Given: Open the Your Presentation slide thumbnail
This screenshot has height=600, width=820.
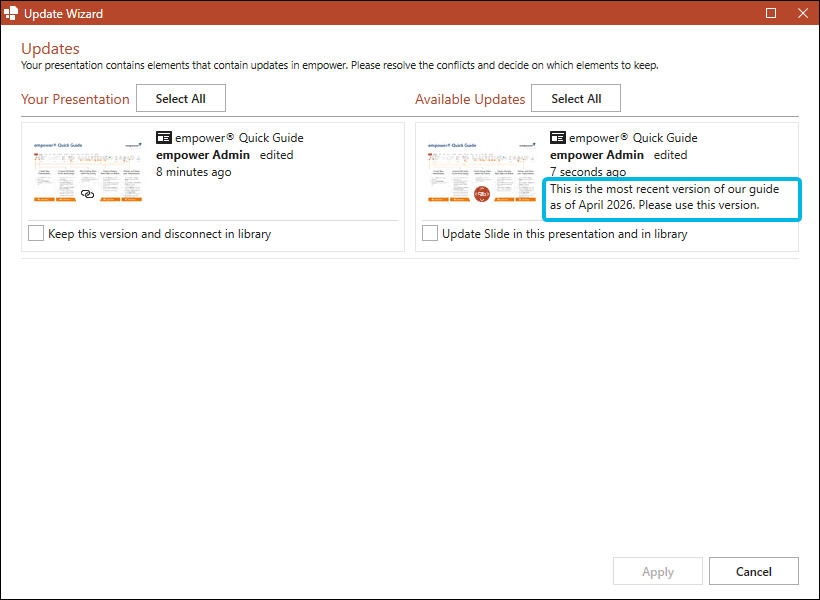Looking at the screenshot, I should click(87, 172).
